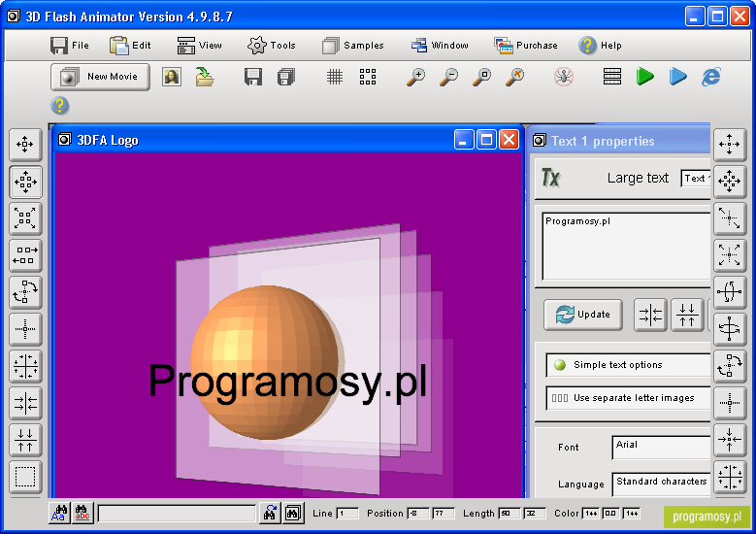Open the Edit menu
The height and width of the screenshot is (534, 756).
coord(130,46)
